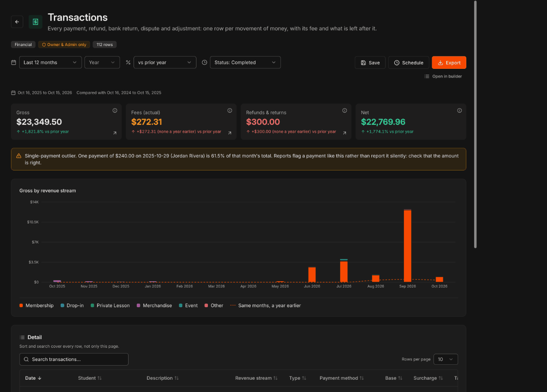Click the Save button
547x392 pixels.
click(x=370, y=62)
